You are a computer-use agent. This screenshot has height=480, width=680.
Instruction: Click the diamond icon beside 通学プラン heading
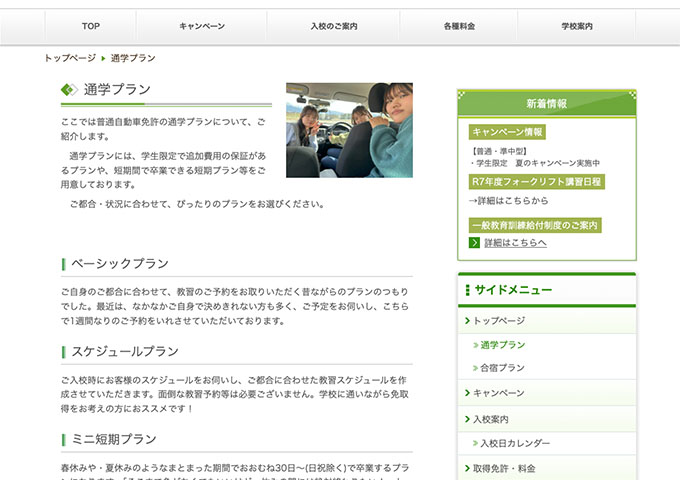69,90
